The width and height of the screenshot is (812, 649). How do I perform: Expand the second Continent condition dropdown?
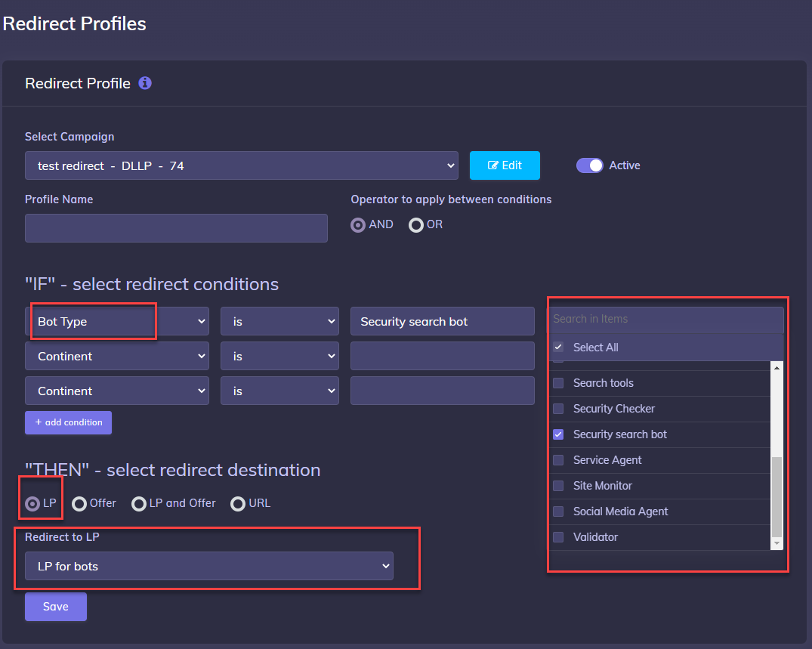(x=117, y=391)
